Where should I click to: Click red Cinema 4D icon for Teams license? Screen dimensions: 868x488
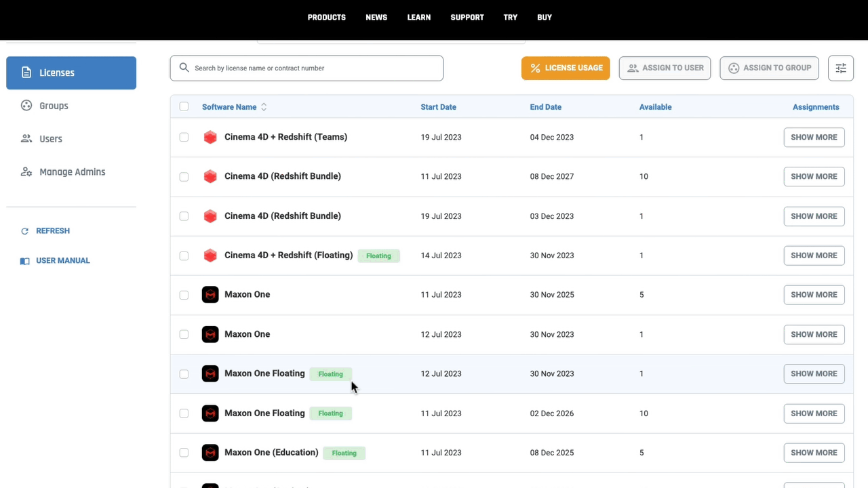(210, 137)
